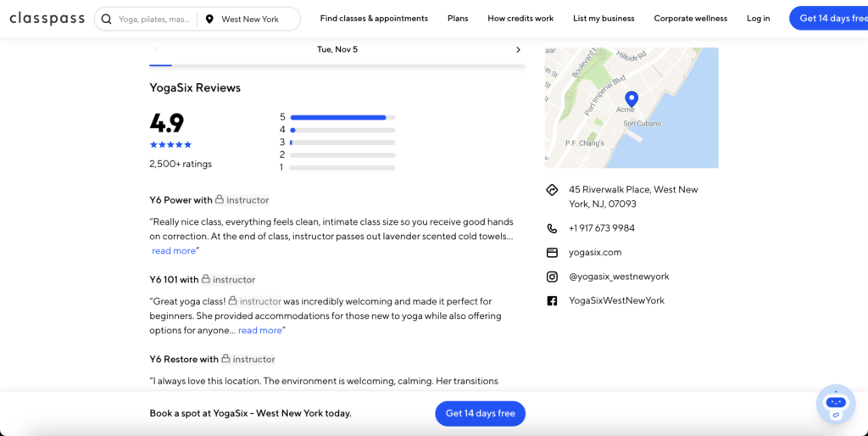Image resolution: width=868 pixels, height=436 pixels.
Task: Click lock icon in Y6 101 heading
Action: tap(206, 279)
